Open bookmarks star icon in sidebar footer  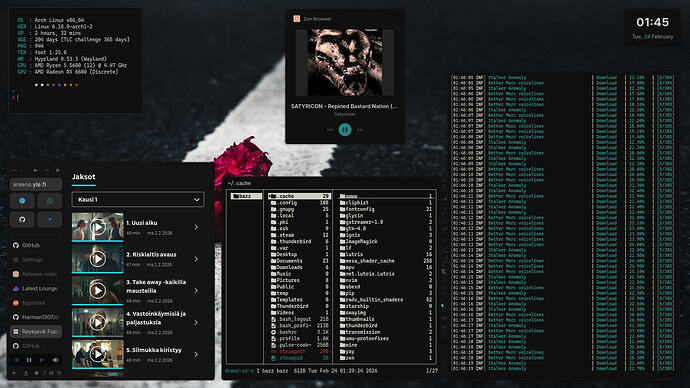(x=37, y=373)
